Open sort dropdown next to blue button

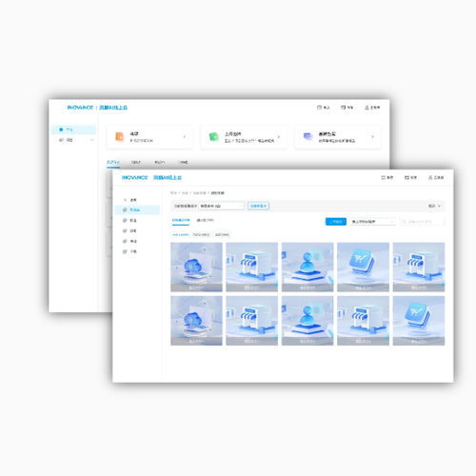coord(373,221)
